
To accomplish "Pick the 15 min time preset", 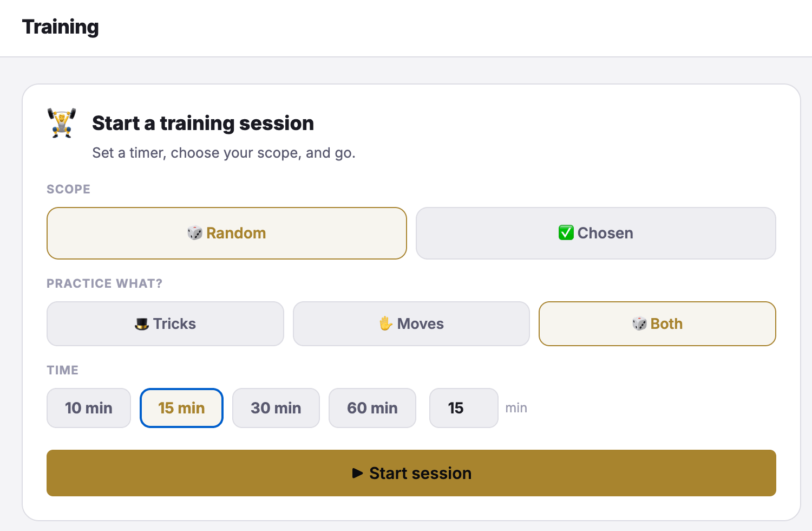I will point(181,408).
